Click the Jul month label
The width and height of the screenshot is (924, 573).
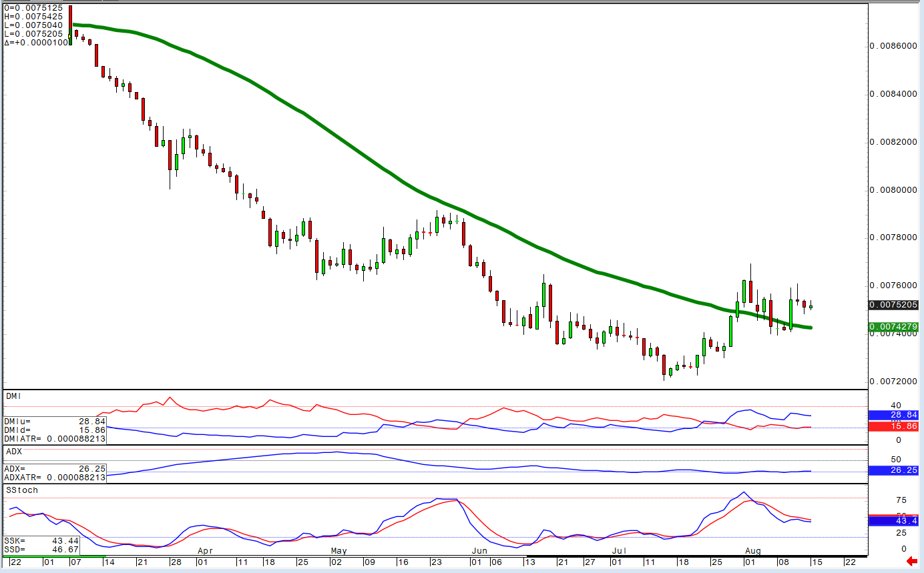(x=620, y=551)
